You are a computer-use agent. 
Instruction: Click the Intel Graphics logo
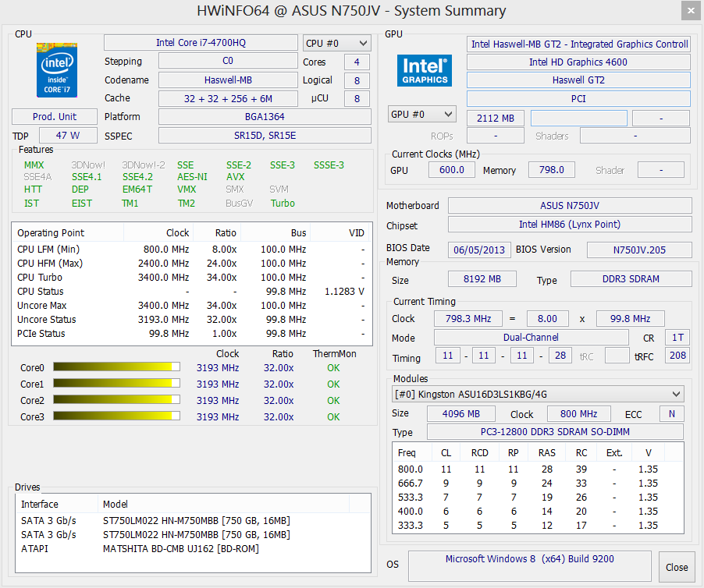click(x=425, y=70)
